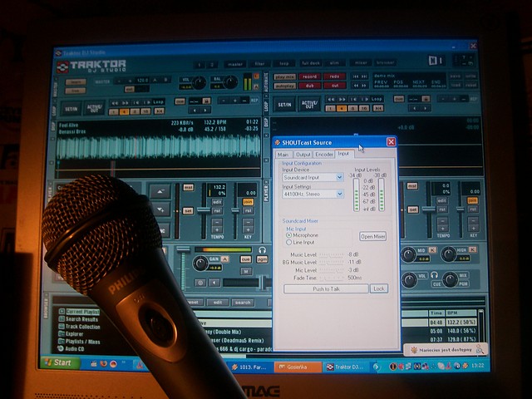Click the right deck join button
The image size is (532, 399).
(473, 200)
